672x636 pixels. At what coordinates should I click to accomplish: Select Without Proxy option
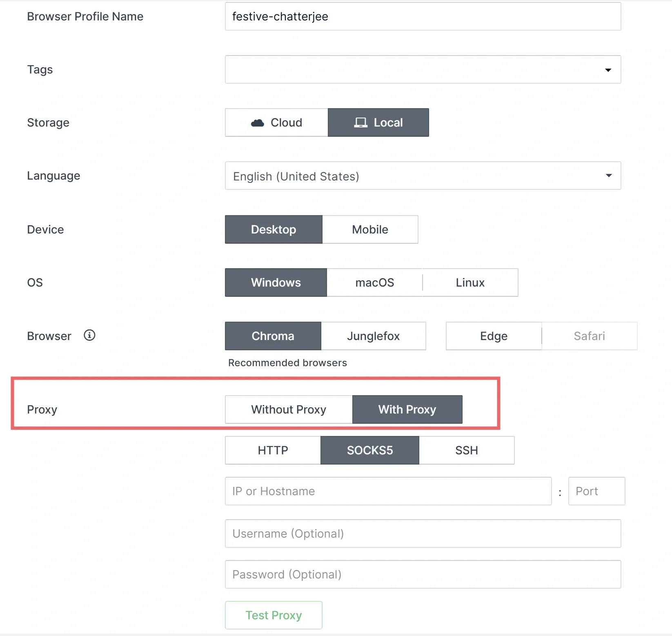point(288,409)
